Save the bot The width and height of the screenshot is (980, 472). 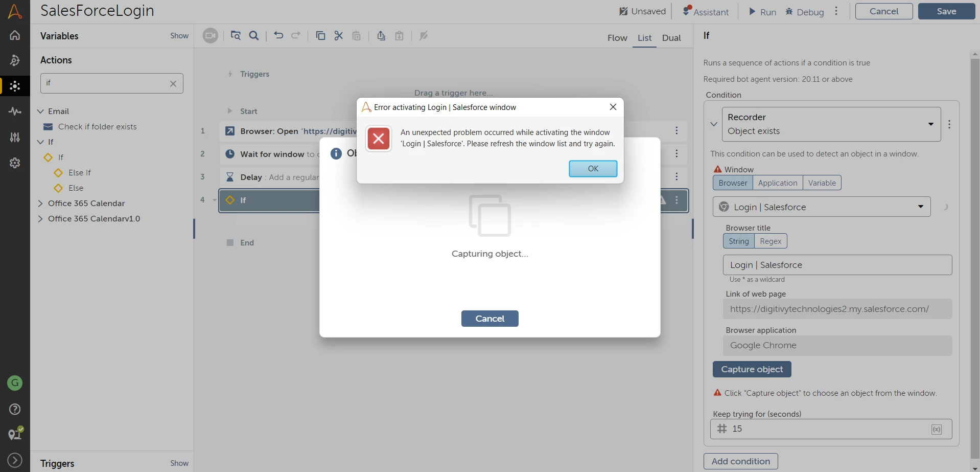tap(946, 11)
